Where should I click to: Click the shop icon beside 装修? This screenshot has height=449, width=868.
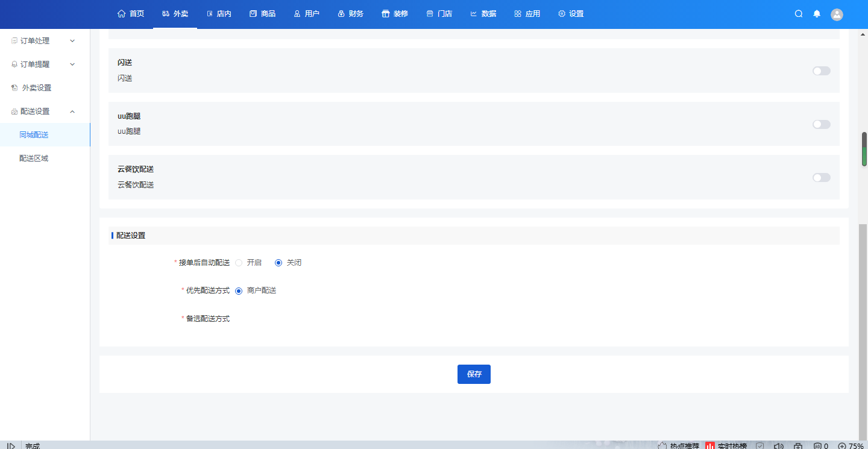pyautogui.click(x=385, y=14)
